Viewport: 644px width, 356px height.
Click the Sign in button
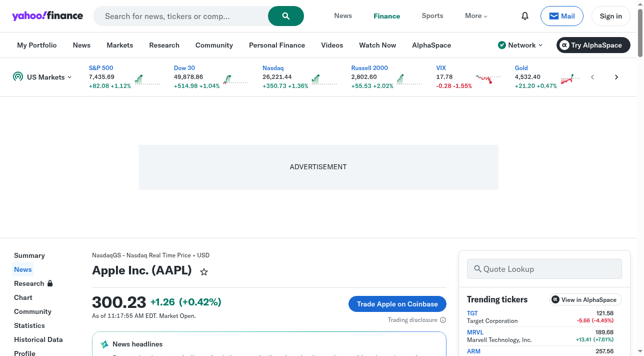point(611,16)
